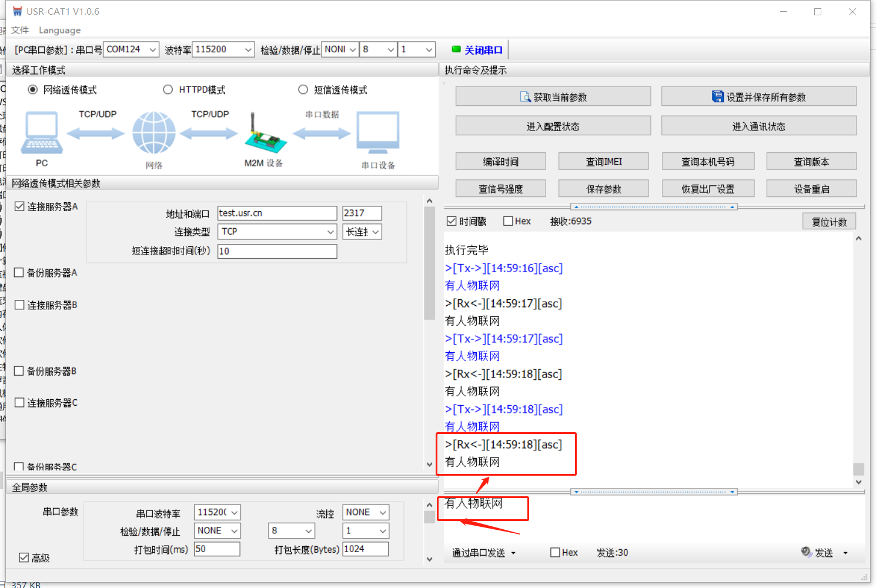Open the Language menu
Viewport: 876px width, 588px height.
coord(59,31)
